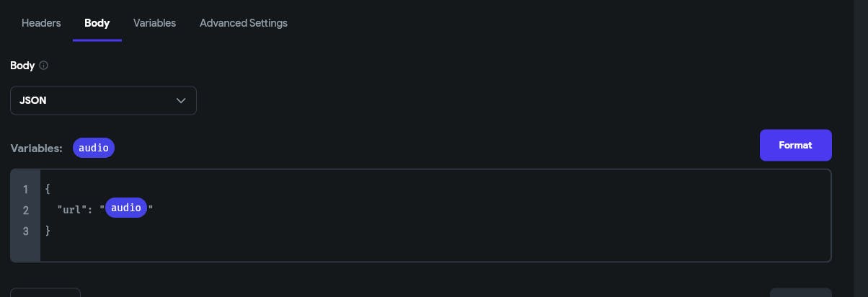Open the JSON body type dropdown
This screenshot has height=297, width=868.
[x=103, y=101]
